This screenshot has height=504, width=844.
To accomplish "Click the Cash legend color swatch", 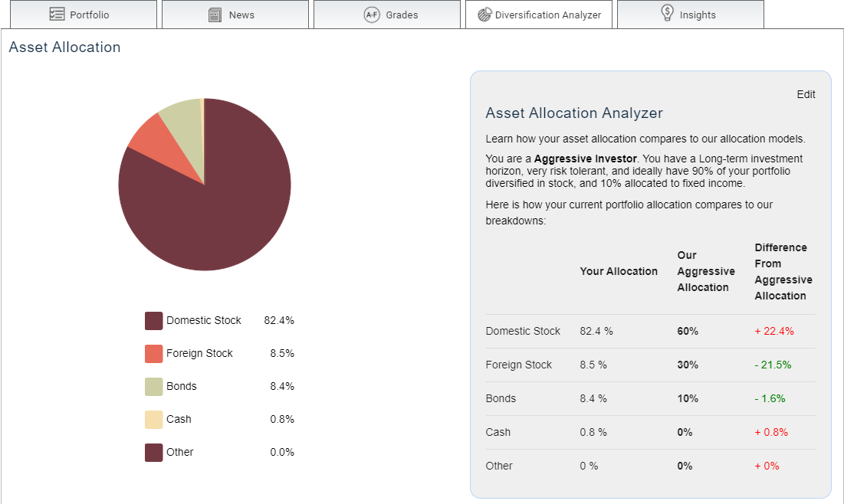I will (154, 419).
